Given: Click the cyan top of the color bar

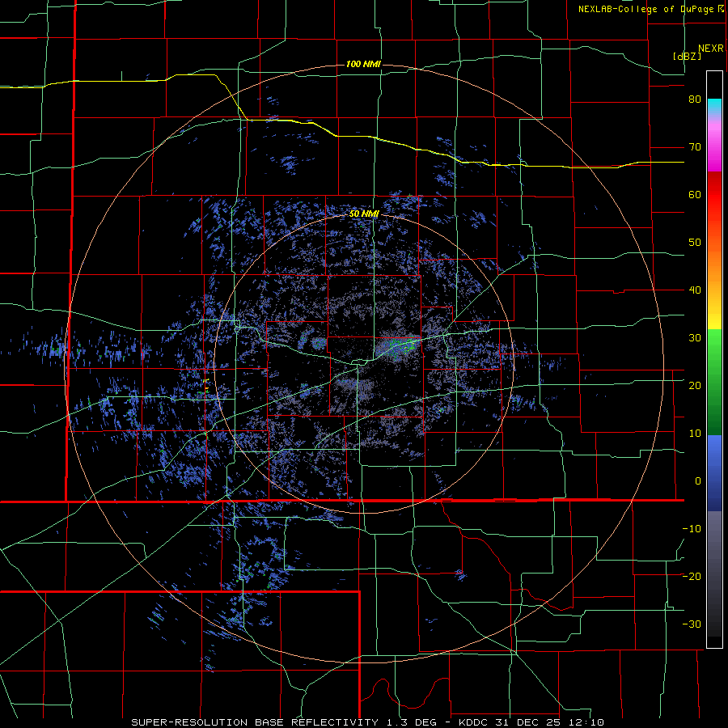Looking at the screenshot, I should click(714, 105).
